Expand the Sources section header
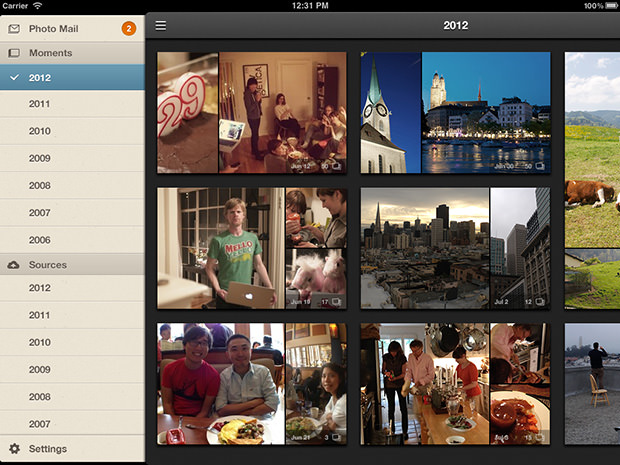 coord(72,265)
